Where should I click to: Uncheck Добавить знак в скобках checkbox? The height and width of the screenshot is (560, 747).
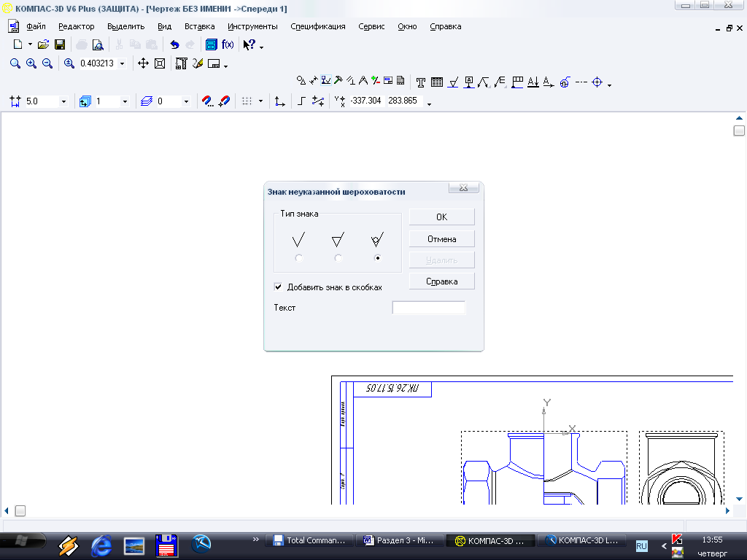tap(278, 287)
